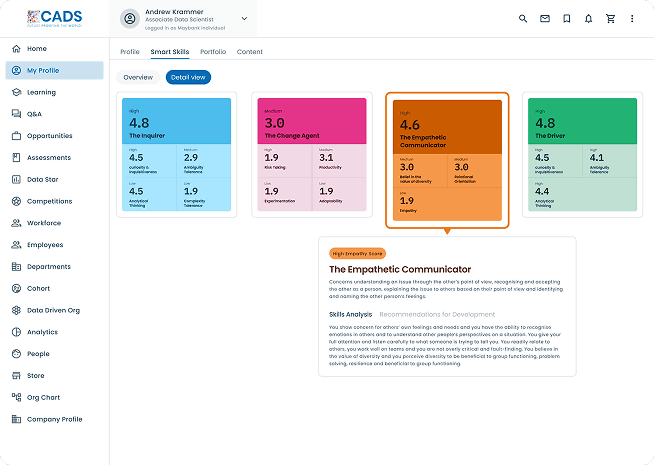
Task: Open notifications bell icon
Action: [588, 18]
